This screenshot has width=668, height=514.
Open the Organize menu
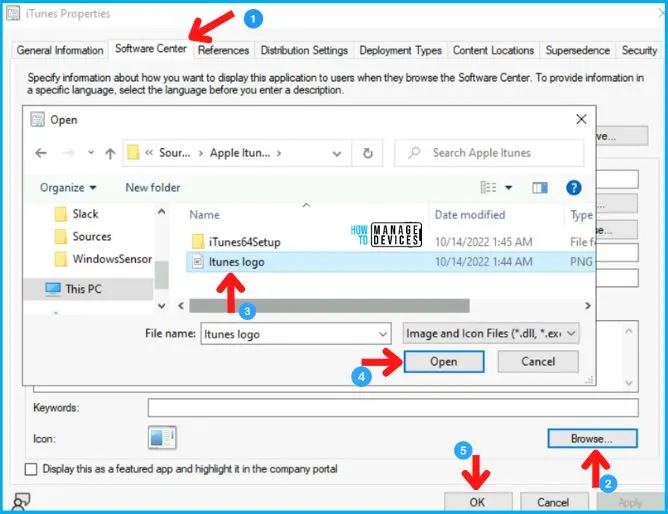pyautogui.click(x=68, y=187)
